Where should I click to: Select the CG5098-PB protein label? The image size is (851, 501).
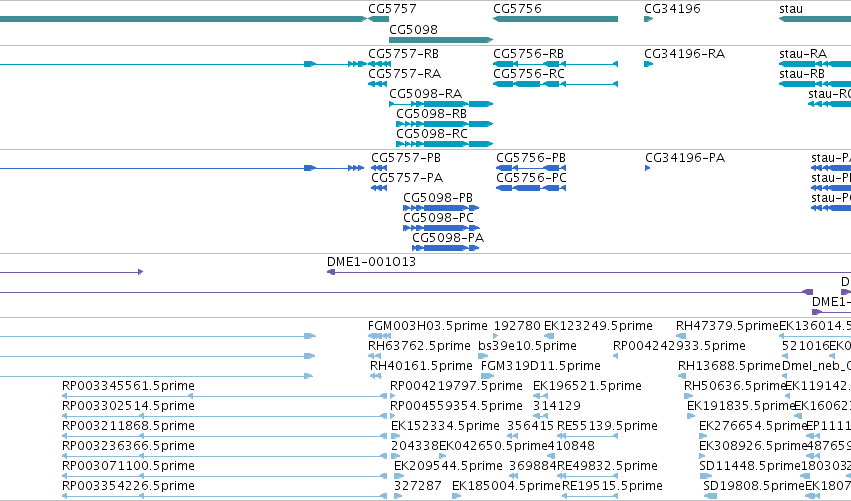(438, 198)
